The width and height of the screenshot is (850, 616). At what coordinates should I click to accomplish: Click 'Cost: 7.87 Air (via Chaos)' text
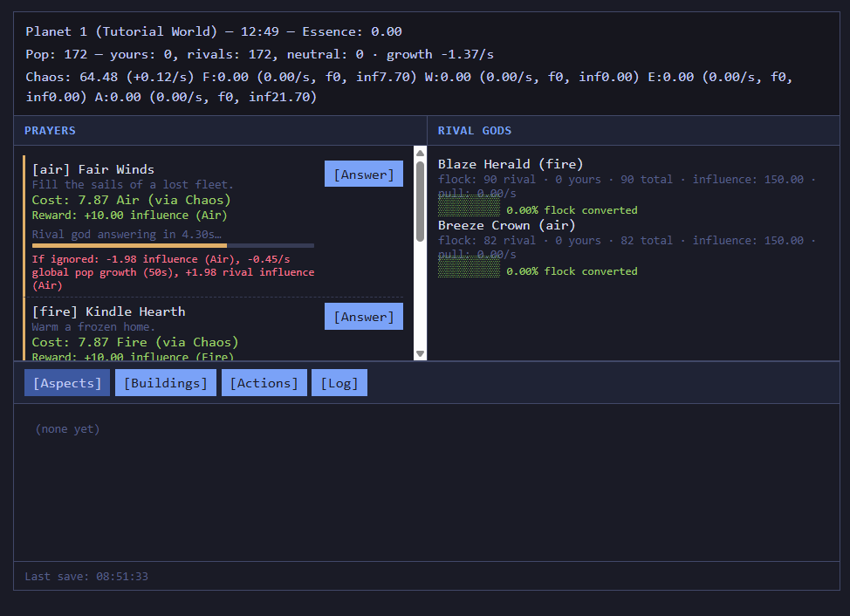(x=131, y=200)
